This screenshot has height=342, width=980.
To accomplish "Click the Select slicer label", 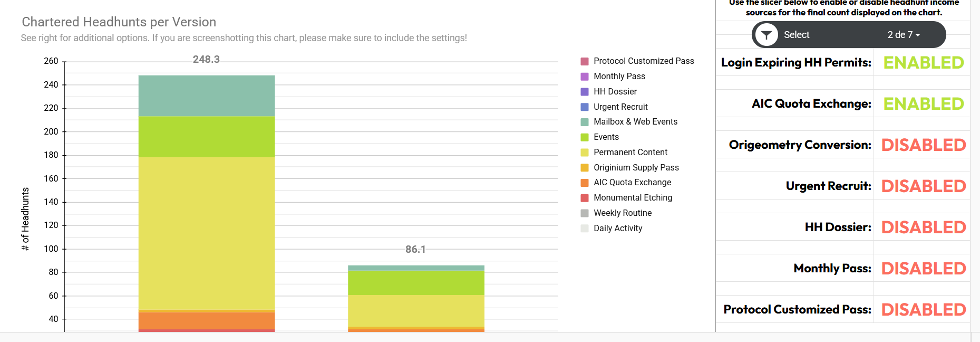I will [x=796, y=35].
